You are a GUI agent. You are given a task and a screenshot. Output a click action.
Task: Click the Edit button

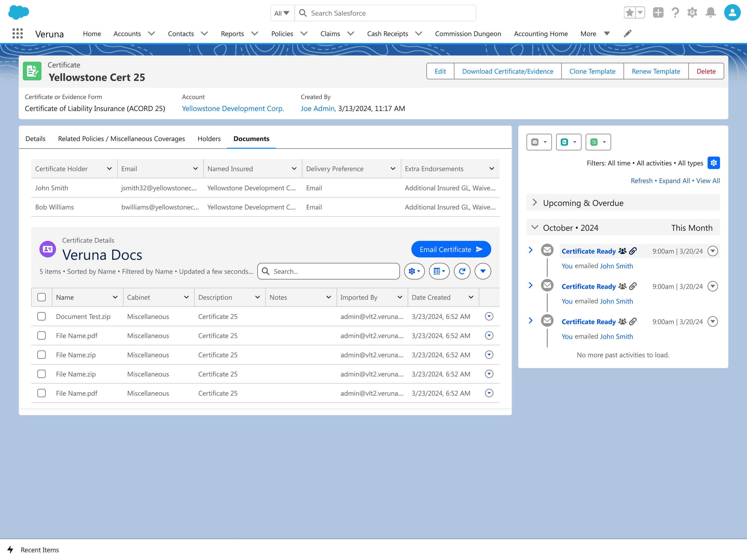point(440,71)
